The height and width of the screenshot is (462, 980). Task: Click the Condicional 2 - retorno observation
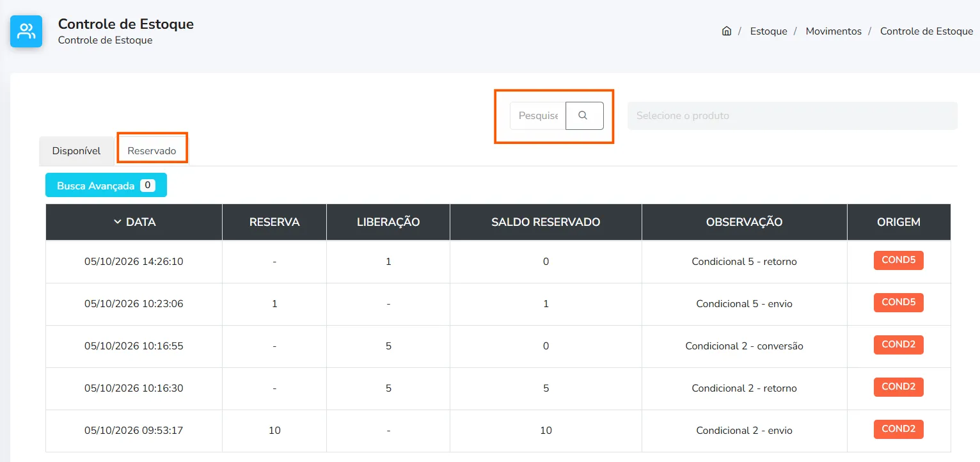click(744, 388)
